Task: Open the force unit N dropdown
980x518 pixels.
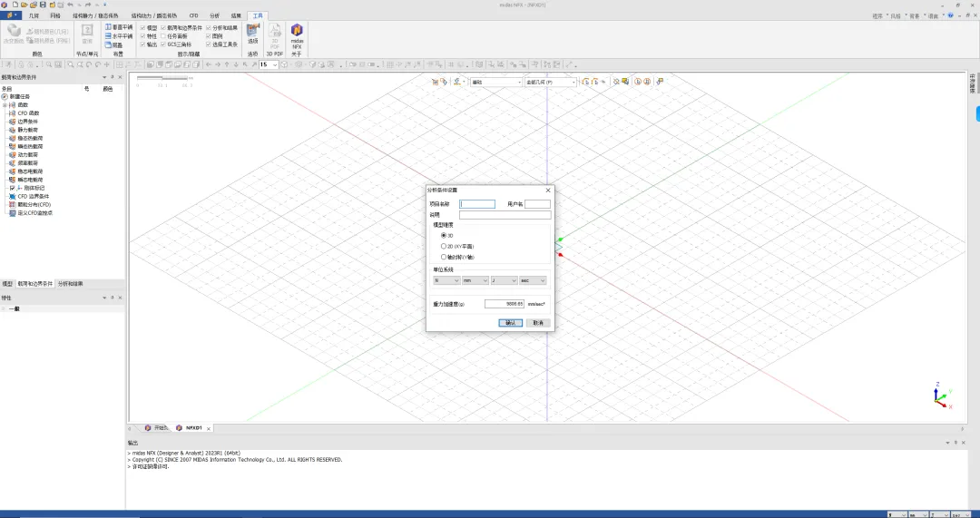Action: (x=446, y=280)
